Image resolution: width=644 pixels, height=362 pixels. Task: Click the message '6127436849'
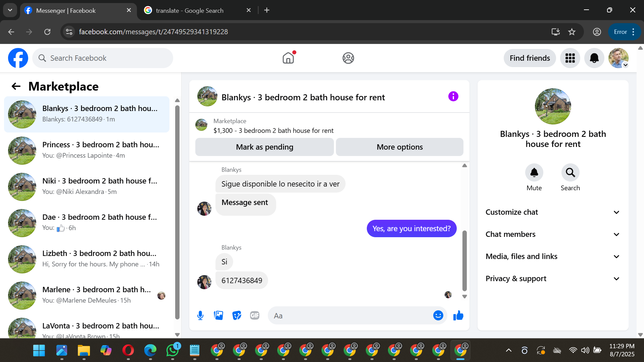[x=242, y=280]
